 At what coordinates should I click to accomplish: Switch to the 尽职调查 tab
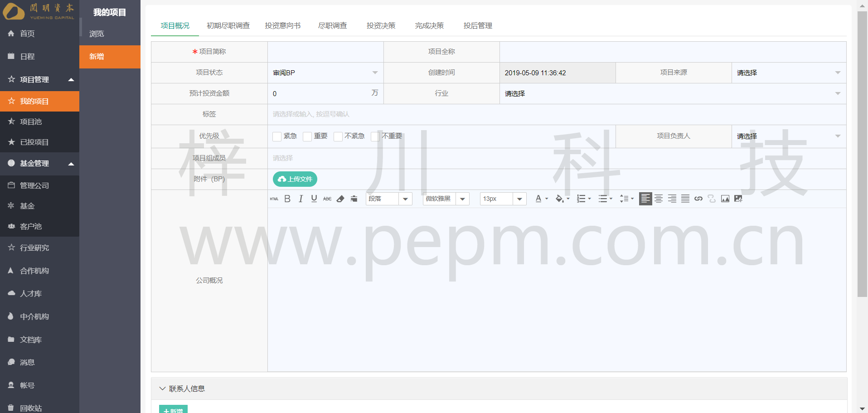click(x=332, y=25)
